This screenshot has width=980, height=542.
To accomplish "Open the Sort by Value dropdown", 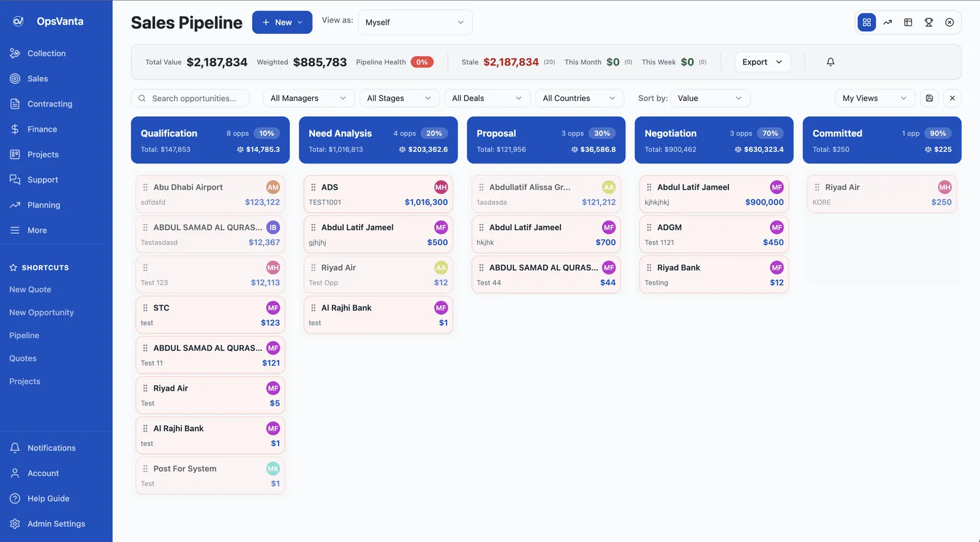I will 710,98.
